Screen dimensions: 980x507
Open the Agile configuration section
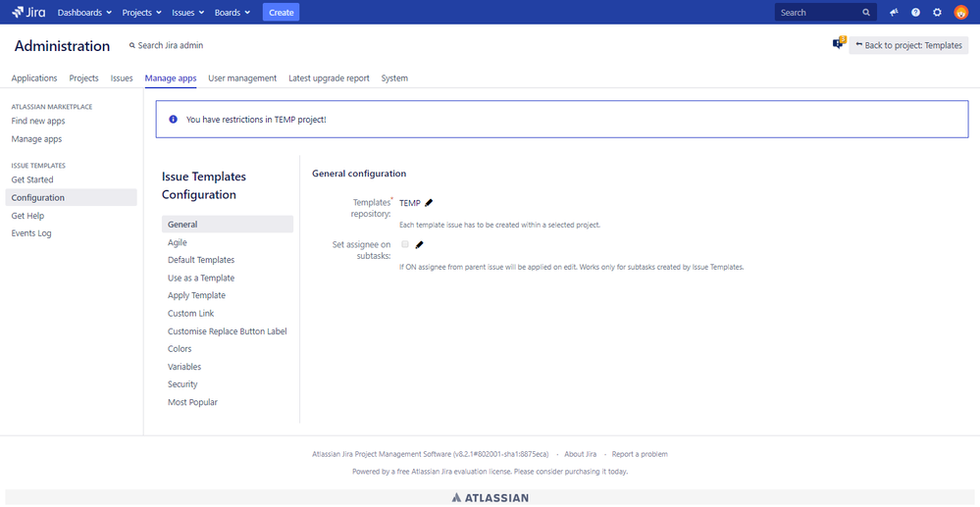pyautogui.click(x=178, y=242)
